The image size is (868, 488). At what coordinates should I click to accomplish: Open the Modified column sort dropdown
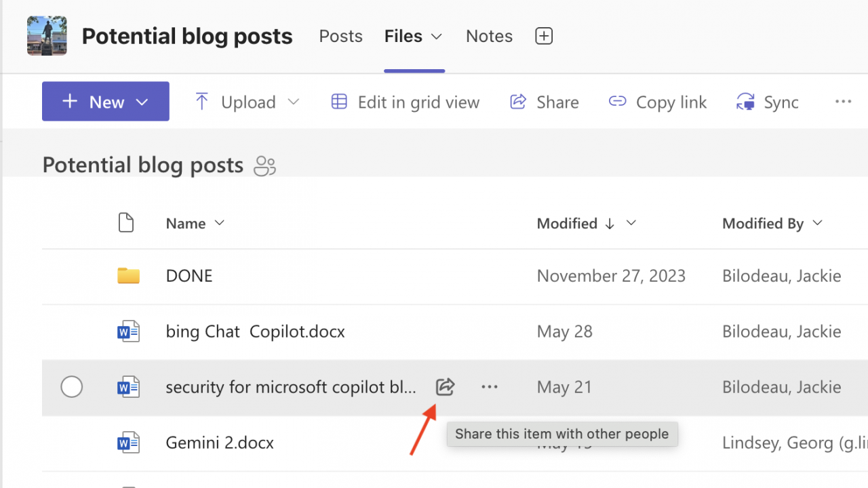point(631,223)
